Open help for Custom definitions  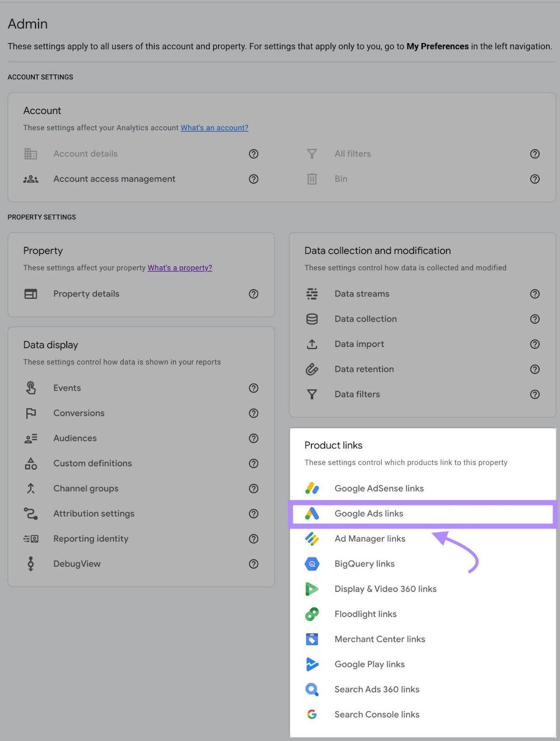tap(253, 463)
